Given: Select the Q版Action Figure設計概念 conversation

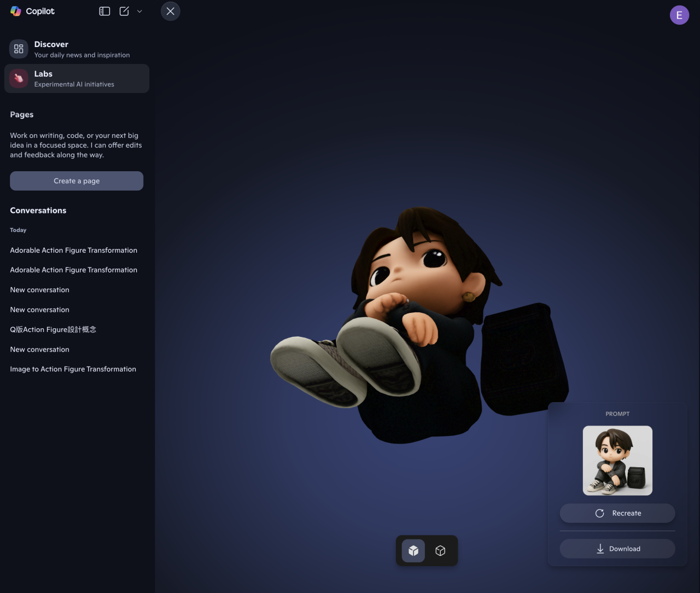Looking at the screenshot, I should tap(53, 329).
